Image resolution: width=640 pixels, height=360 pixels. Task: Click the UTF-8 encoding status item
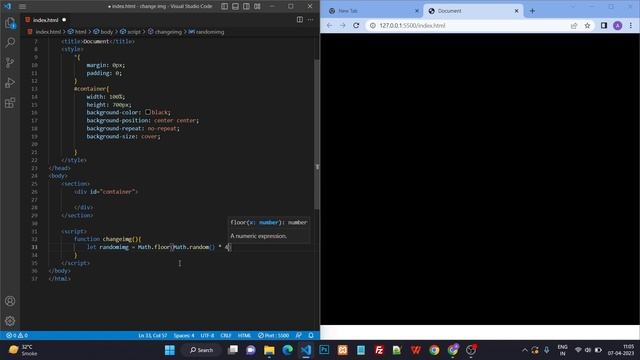(x=207, y=336)
